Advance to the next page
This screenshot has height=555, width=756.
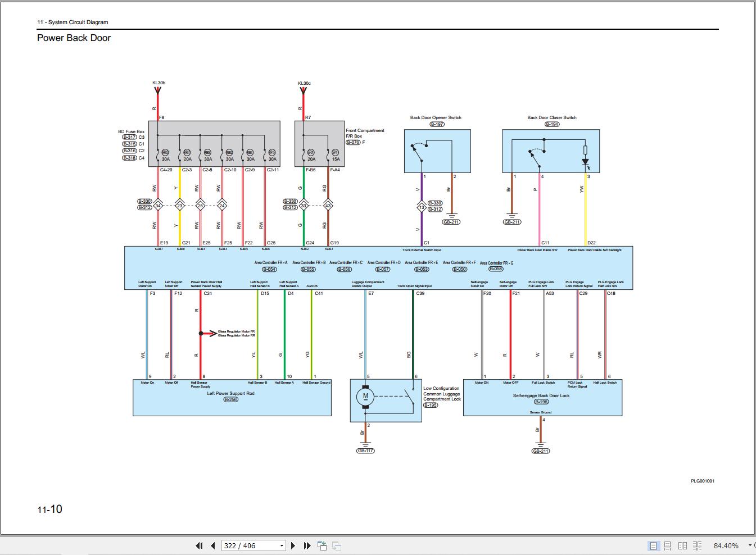click(293, 545)
